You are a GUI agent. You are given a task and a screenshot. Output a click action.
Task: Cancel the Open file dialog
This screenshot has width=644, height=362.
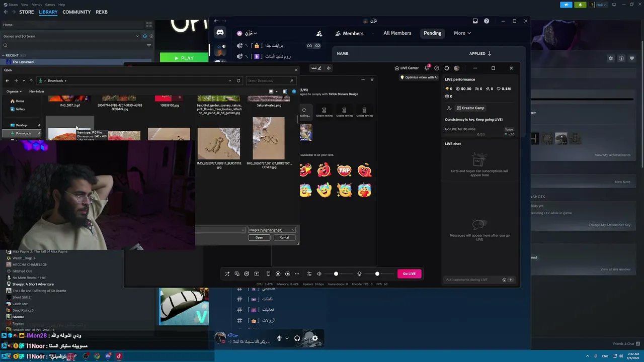click(x=284, y=237)
